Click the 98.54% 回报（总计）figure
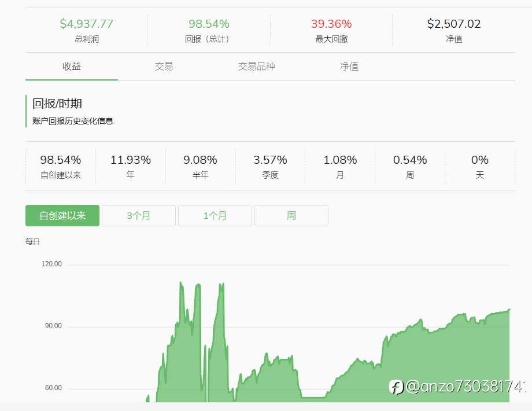The width and height of the screenshot is (532, 411). 209,24
